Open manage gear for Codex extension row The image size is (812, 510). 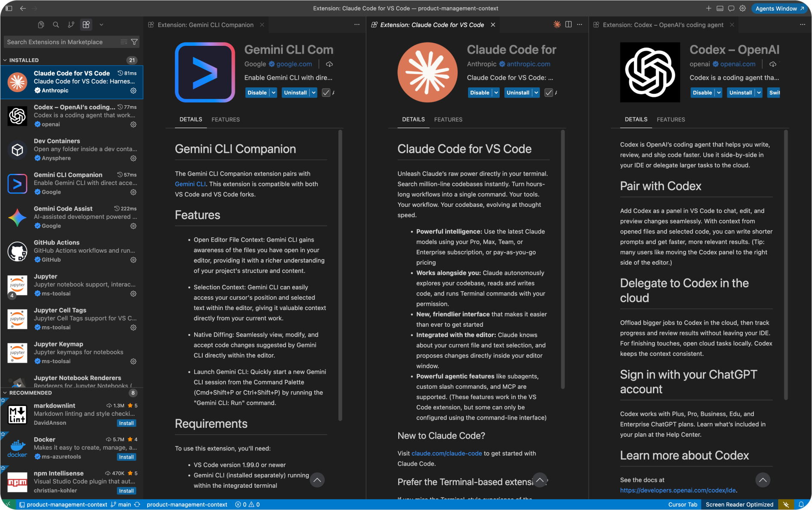pyautogui.click(x=133, y=125)
